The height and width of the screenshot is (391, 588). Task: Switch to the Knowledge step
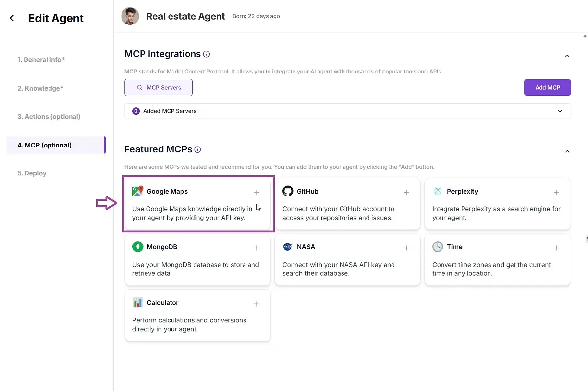point(40,88)
